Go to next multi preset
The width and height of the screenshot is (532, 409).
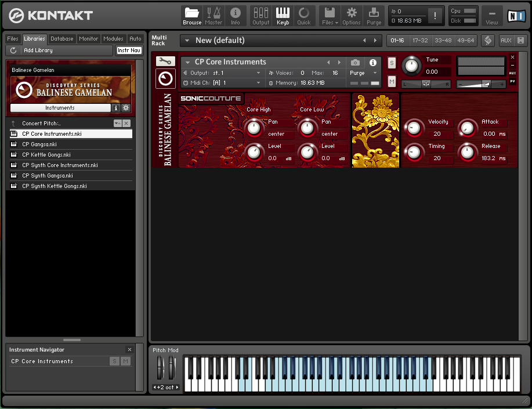click(x=375, y=41)
